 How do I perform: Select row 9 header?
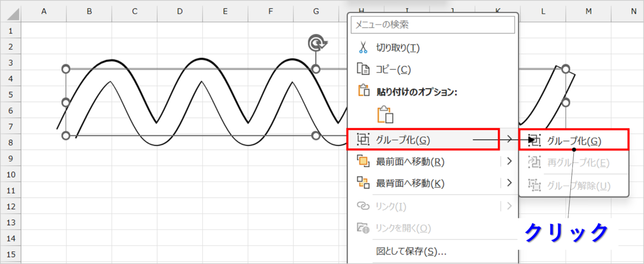point(11,158)
